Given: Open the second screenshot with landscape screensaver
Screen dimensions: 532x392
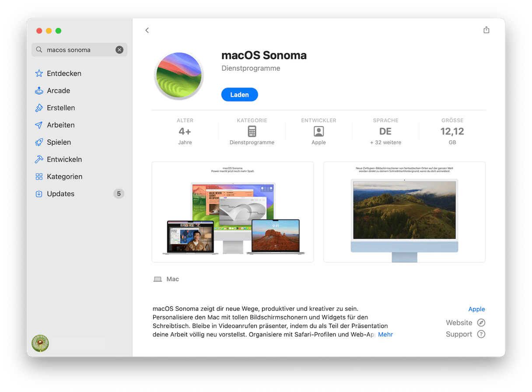Looking at the screenshot, I should click(x=404, y=212).
